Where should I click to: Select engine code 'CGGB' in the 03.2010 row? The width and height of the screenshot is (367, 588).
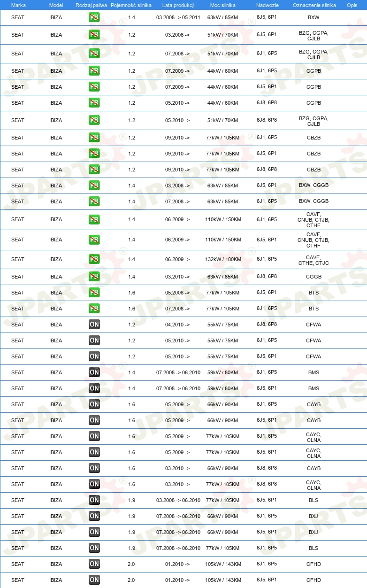(313, 277)
